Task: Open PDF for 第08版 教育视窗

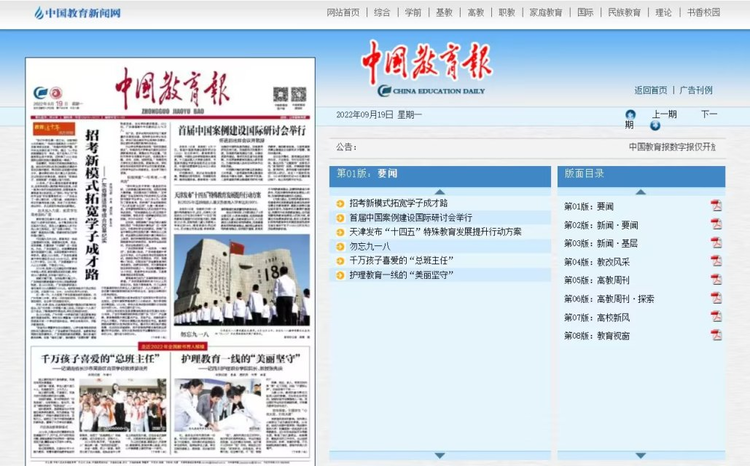Action: tap(716, 335)
